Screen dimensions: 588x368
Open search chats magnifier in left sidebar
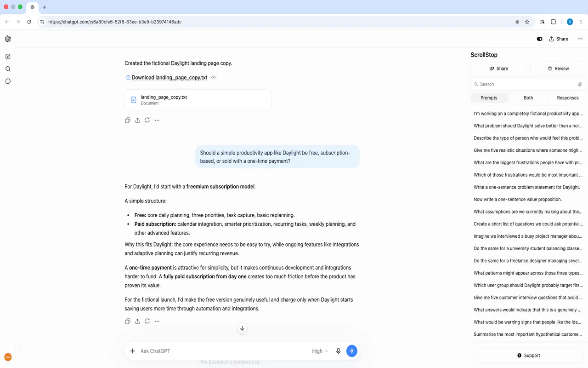(8, 69)
